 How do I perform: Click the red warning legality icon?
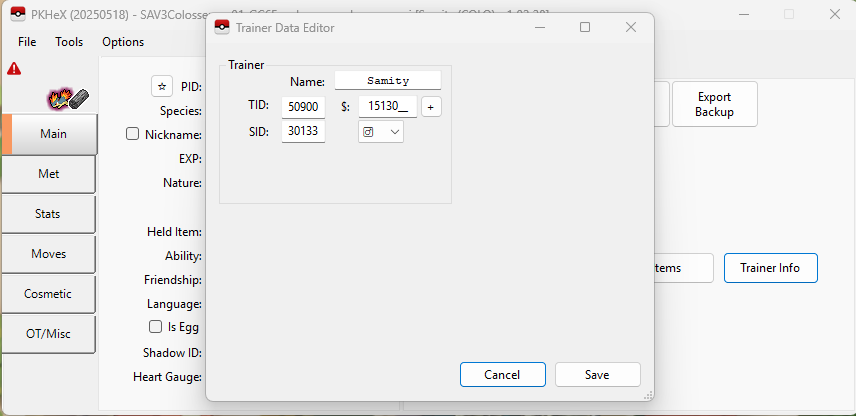click(x=14, y=69)
